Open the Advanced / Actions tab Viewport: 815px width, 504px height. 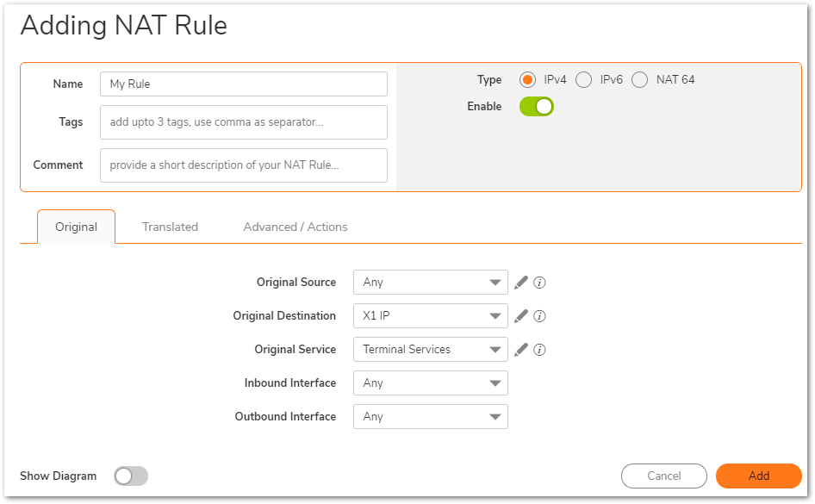(x=296, y=227)
